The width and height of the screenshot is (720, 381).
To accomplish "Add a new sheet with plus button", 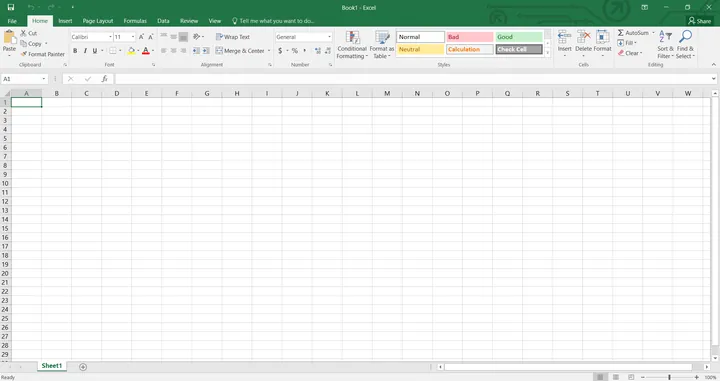I will [83, 367].
